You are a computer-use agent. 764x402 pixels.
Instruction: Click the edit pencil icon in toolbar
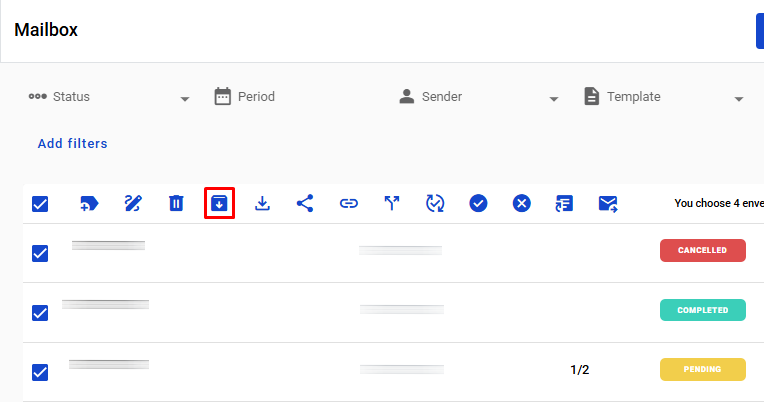tap(133, 204)
